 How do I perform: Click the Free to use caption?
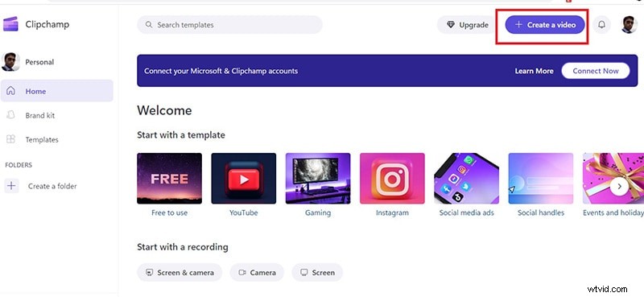pos(169,212)
